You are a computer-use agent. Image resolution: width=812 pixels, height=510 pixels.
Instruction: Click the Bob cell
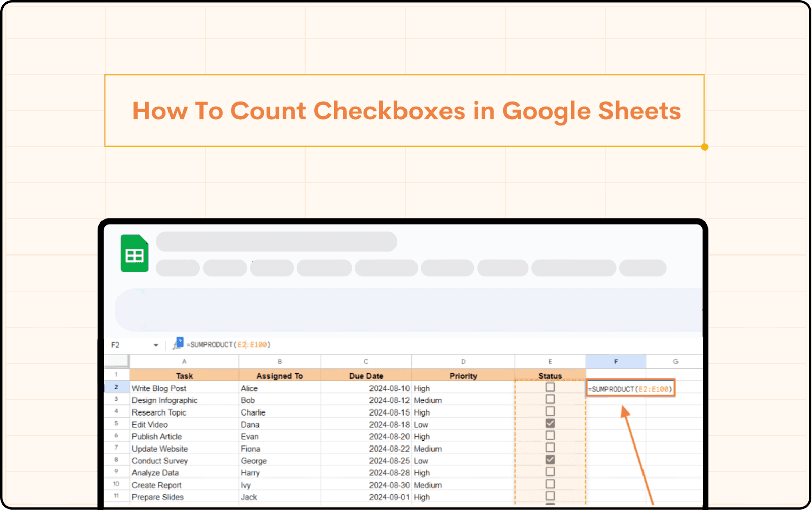(x=280, y=400)
